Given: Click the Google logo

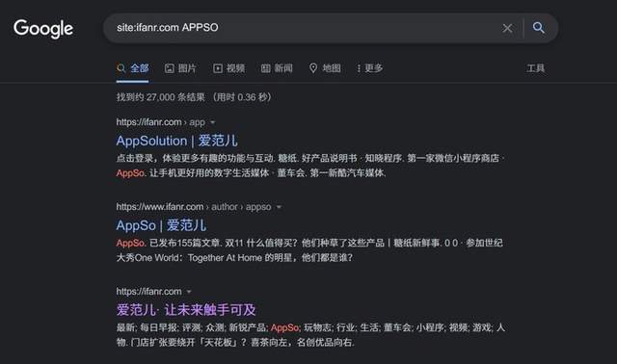Looking at the screenshot, I should point(43,28).
